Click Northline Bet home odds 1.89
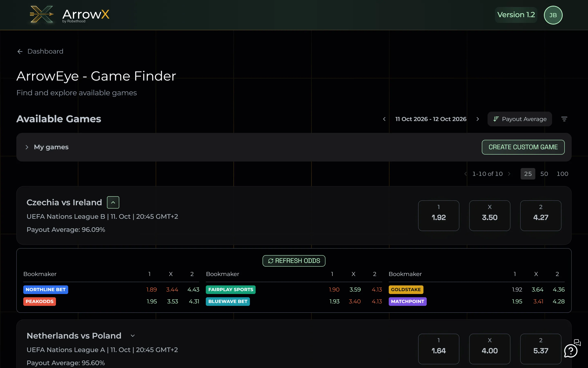This screenshot has width=588, height=368. click(x=152, y=290)
